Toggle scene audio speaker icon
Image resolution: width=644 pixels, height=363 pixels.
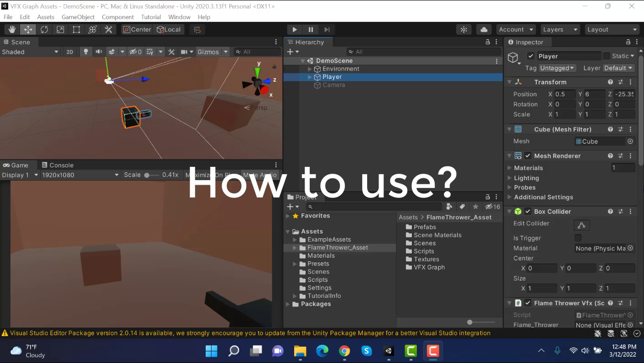(x=99, y=52)
